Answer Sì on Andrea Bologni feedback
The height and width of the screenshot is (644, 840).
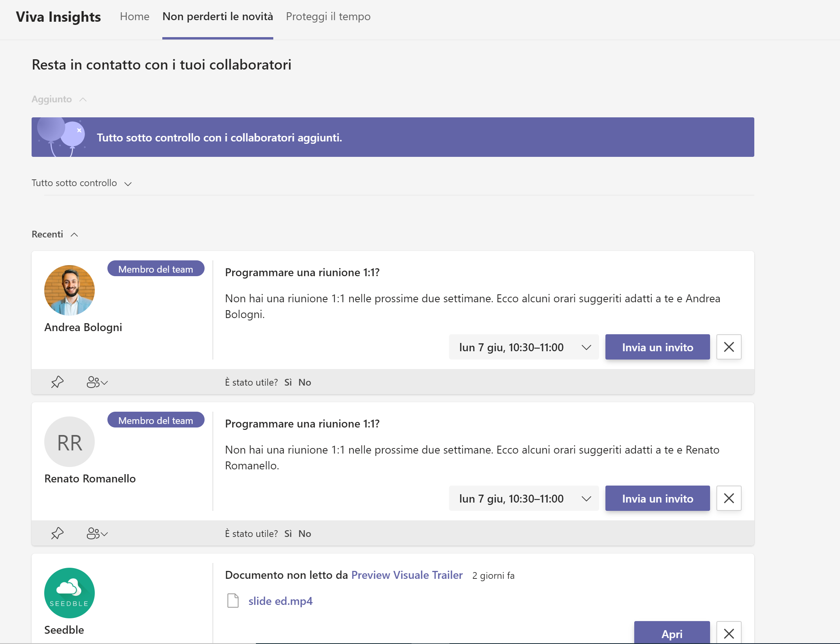point(288,382)
